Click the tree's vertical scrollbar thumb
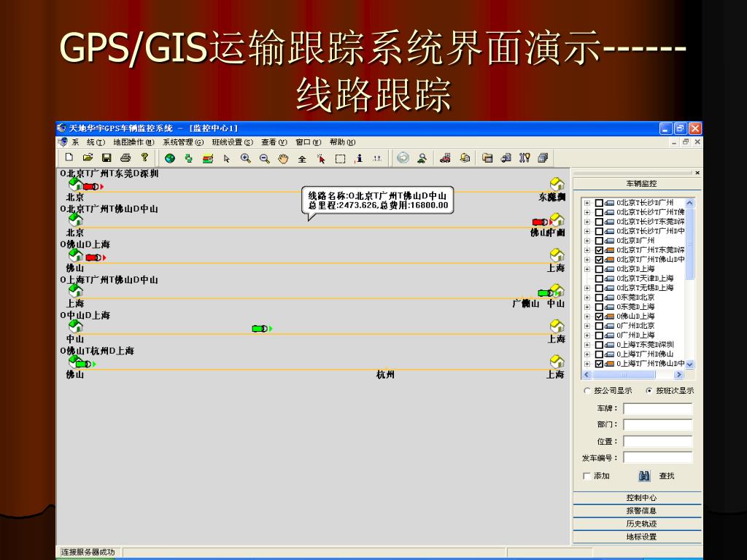The height and width of the screenshot is (560, 747). [x=689, y=243]
